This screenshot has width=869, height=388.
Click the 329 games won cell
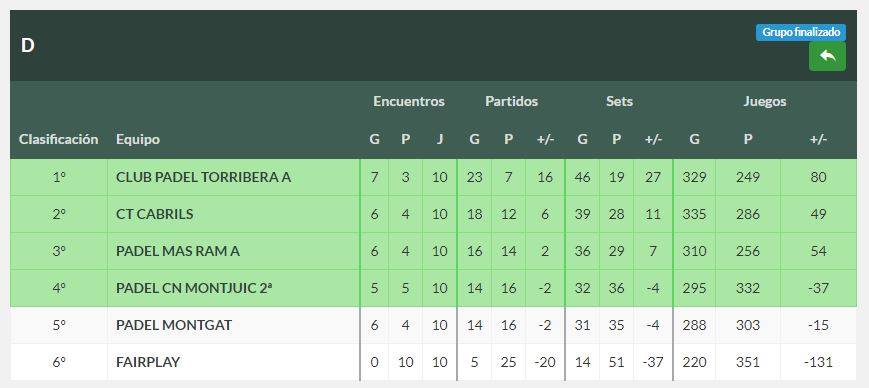(694, 177)
